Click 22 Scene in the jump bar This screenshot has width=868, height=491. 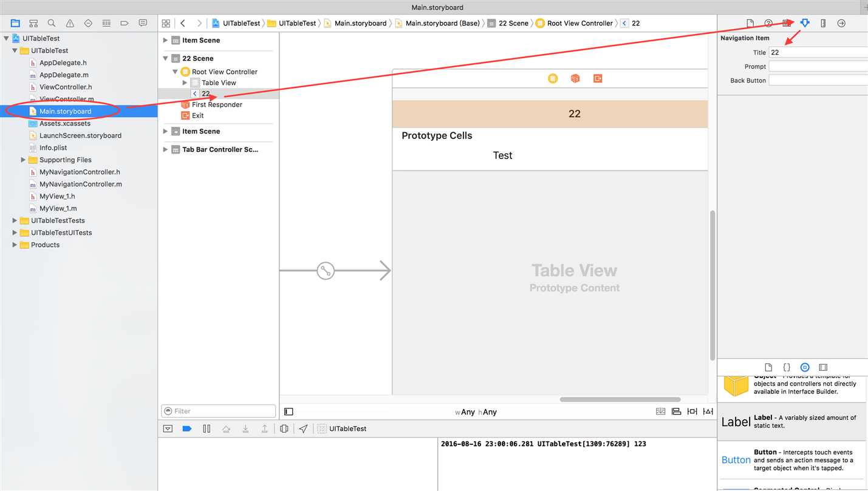508,23
